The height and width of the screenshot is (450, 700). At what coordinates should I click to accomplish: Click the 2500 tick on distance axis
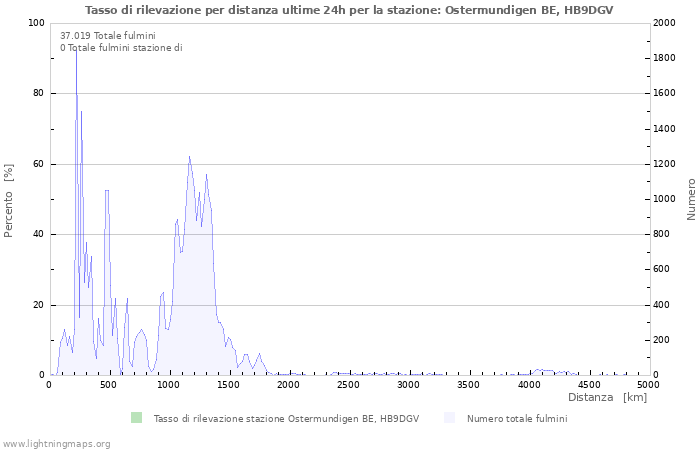[348, 385]
